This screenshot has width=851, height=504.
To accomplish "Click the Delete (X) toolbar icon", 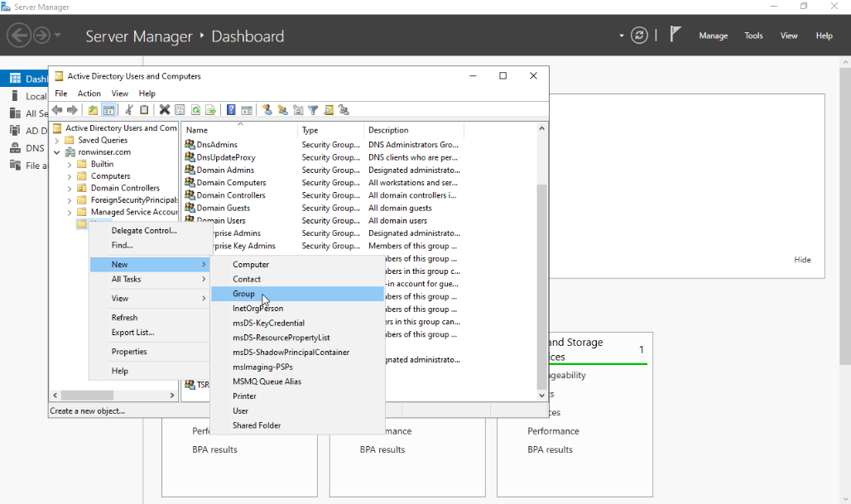I will 165,110.
